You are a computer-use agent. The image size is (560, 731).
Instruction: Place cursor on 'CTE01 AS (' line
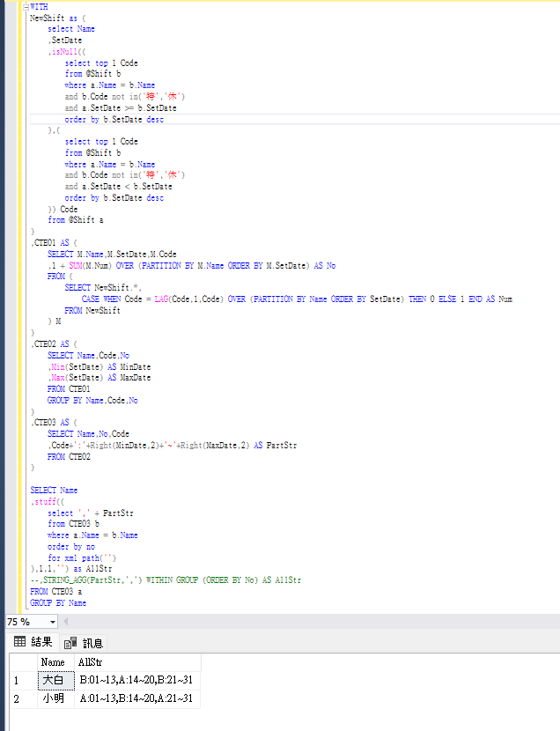point(55,242)
